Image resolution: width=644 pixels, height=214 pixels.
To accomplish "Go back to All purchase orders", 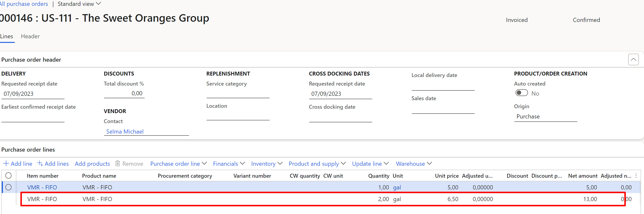I will point(24,4).
